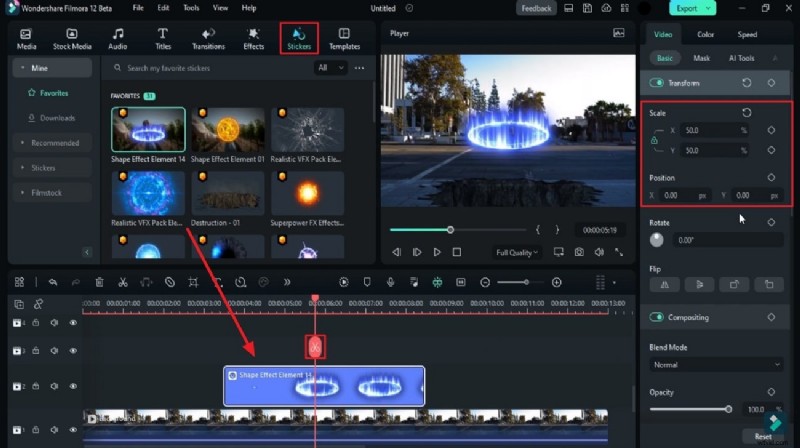Image resolution: width=800 pixels, height=448 pixels.
Task: Click the timeline zoom in plus icon
Action: pos(557,282)
